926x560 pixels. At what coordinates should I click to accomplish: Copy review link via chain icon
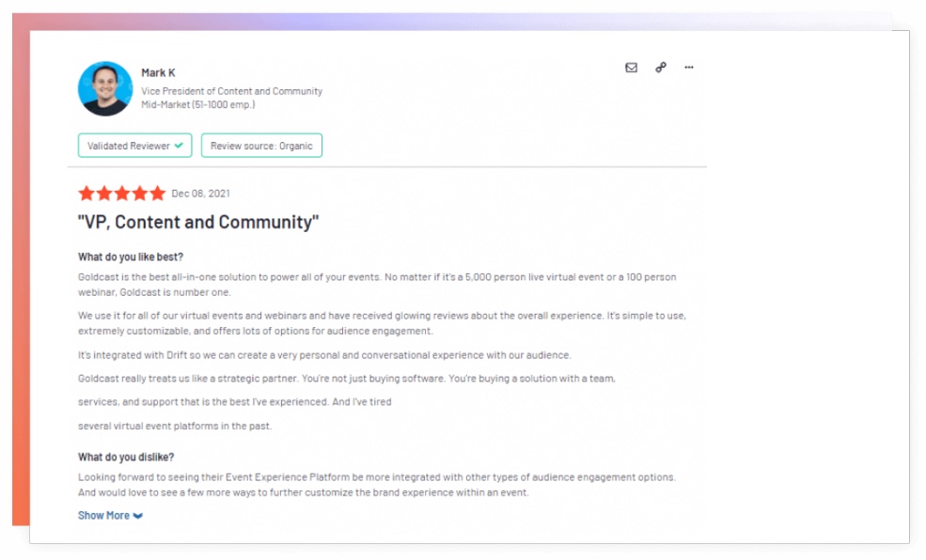[x=660, y=68]
